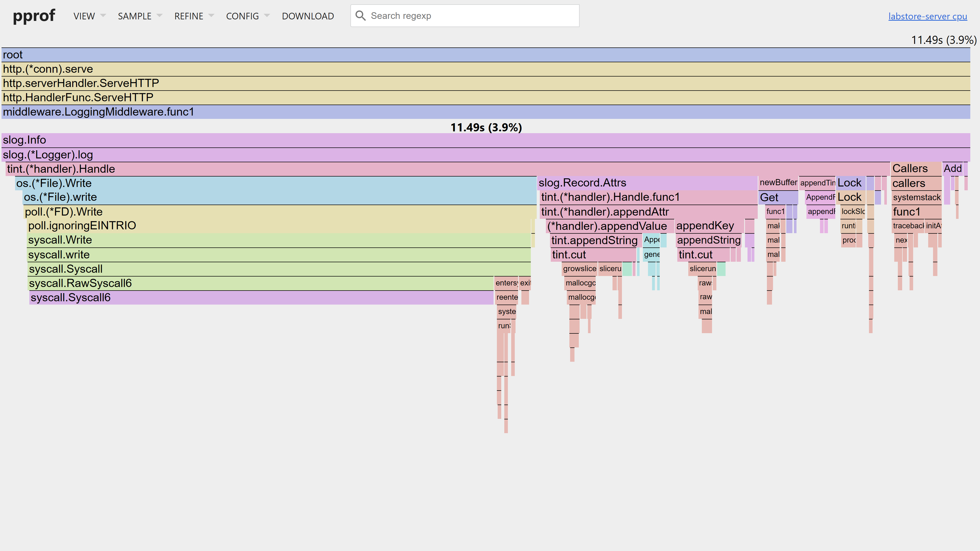Click the pprof logo
This screenshot has width=980, height=551.
coord(34,16)
